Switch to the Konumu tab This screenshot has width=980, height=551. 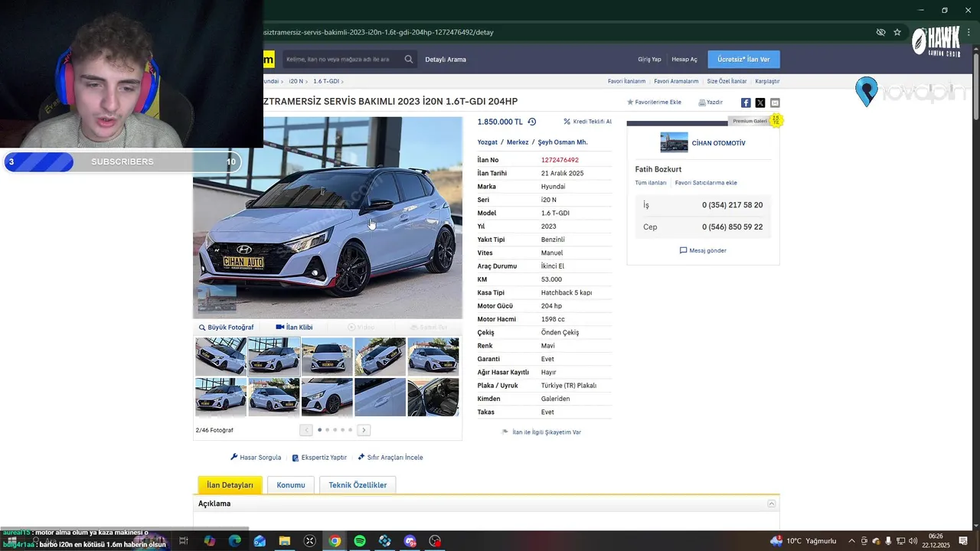click(x=291, y=485)
